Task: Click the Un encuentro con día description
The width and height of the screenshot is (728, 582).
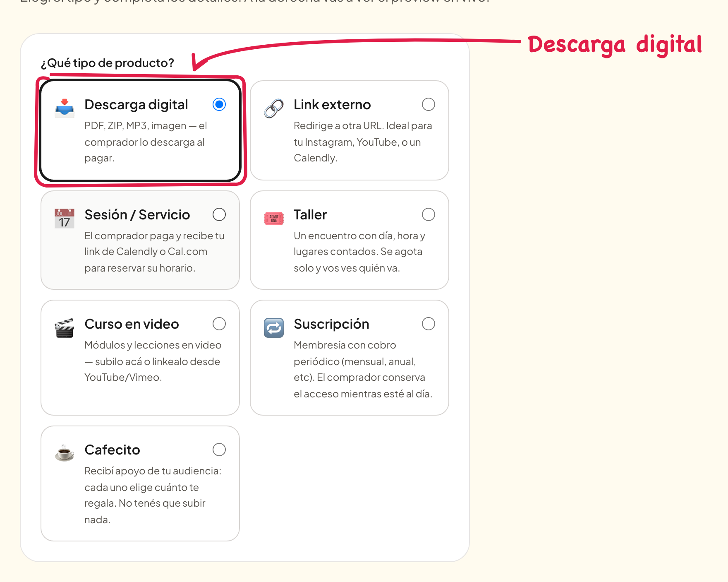Action: [x=359, y=252]
